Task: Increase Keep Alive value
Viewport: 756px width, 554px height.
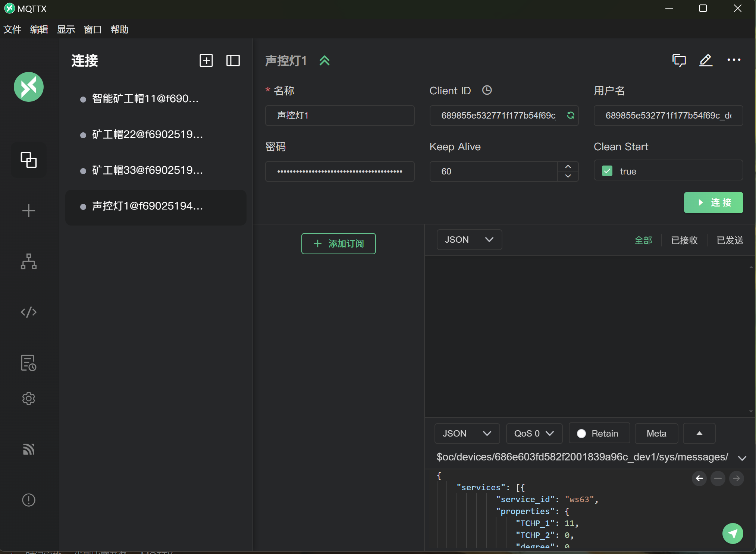Action: point(568,167)
